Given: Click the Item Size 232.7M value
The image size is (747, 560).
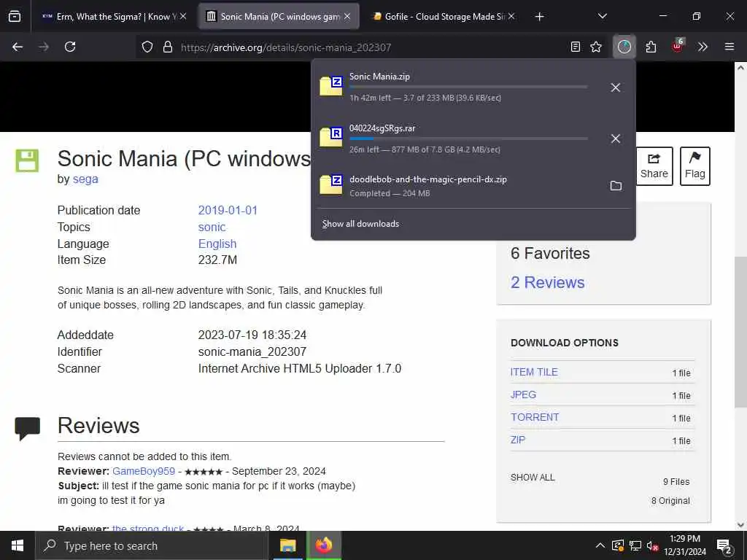Looking at the screenshot, I should (217, 260).
